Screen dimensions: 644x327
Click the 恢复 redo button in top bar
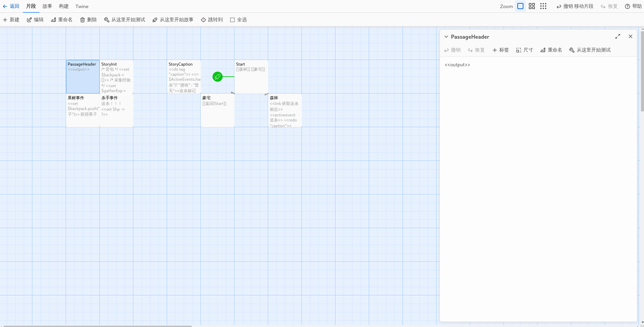click(609, 6)
